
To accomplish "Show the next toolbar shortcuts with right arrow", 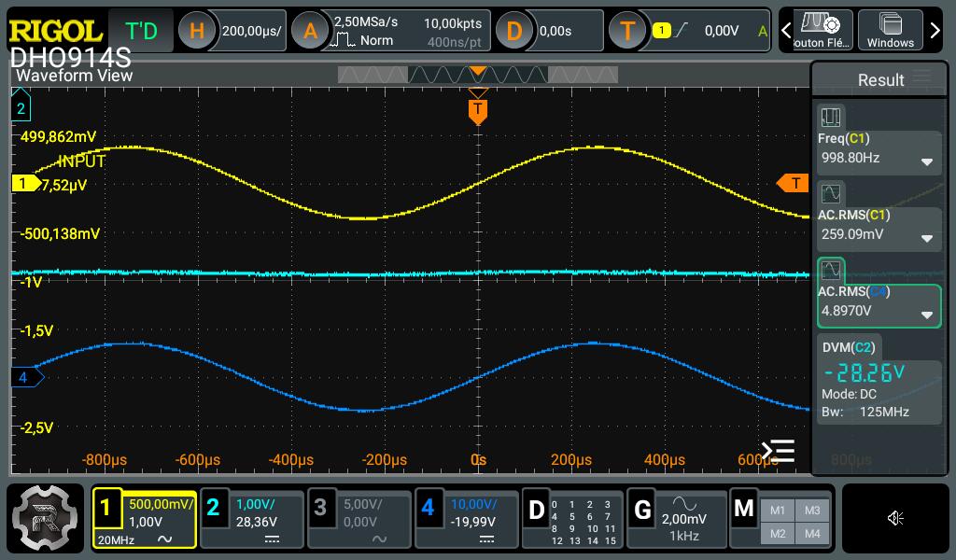I will 935,30.
